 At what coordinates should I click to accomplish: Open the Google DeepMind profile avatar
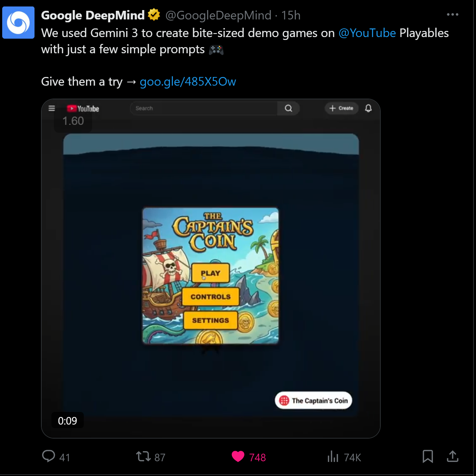[18, 22]
